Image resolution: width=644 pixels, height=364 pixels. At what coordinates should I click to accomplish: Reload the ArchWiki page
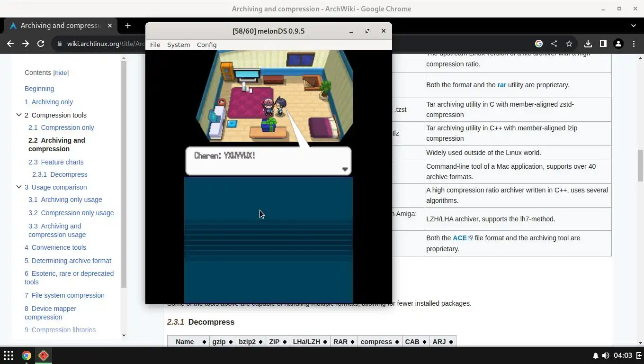[x=41, y=44]
